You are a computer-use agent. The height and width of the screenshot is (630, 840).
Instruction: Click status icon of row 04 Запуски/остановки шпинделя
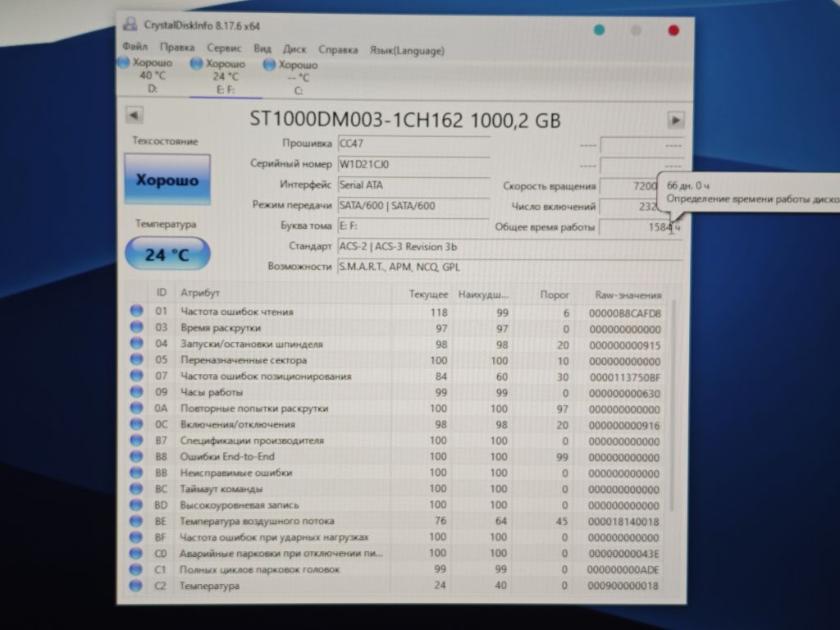(x=137, y=342)
